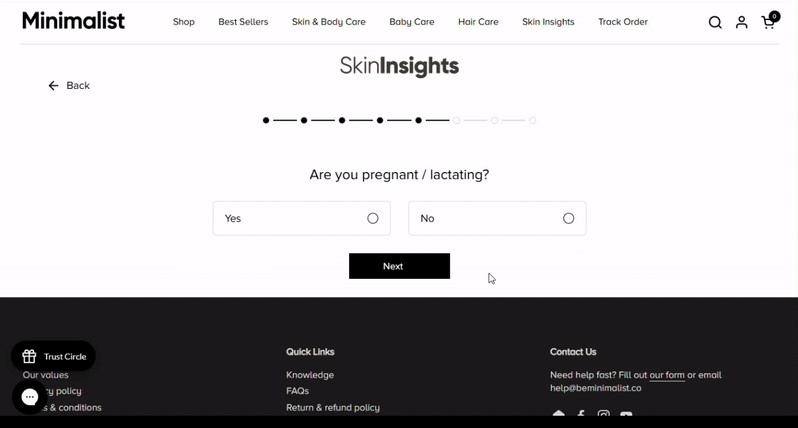Screen dimensions: 798x428
Task: Click the Minimalist logo
Action: [73, 21]
